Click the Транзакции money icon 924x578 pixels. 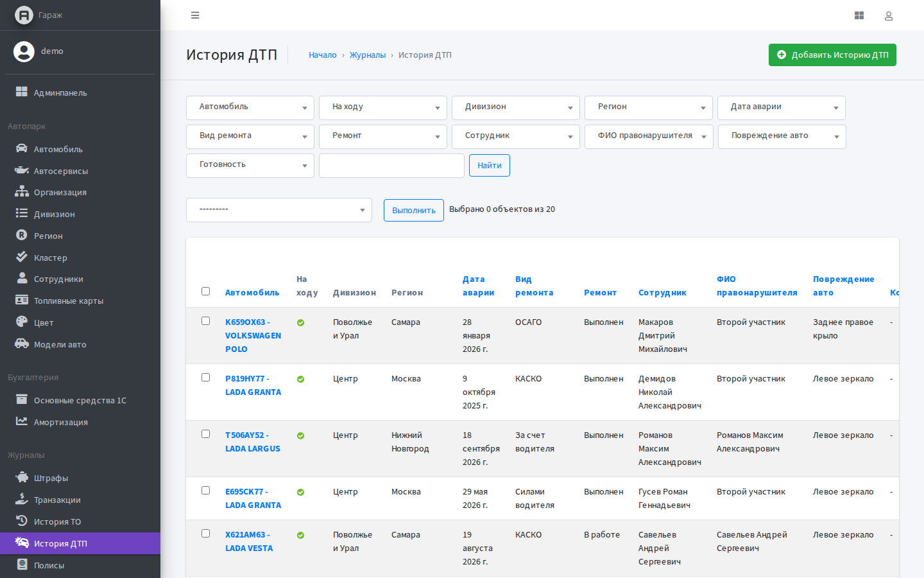click(22, 499)
